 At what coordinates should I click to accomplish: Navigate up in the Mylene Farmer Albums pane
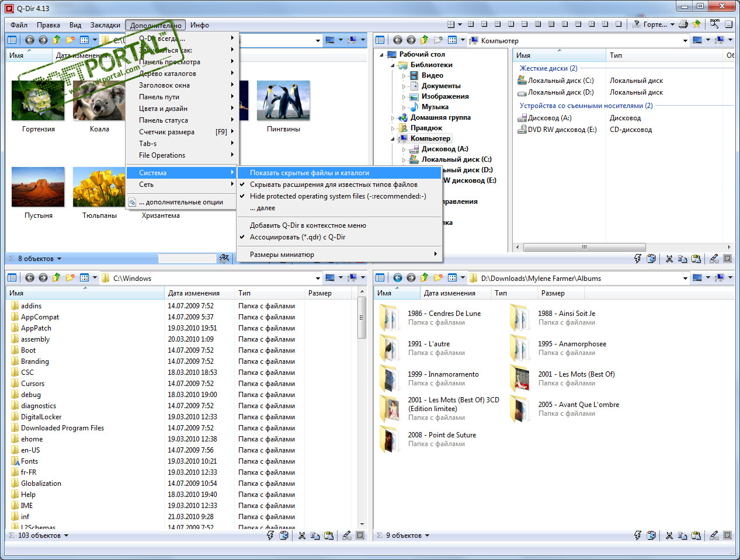click(425, 278)
